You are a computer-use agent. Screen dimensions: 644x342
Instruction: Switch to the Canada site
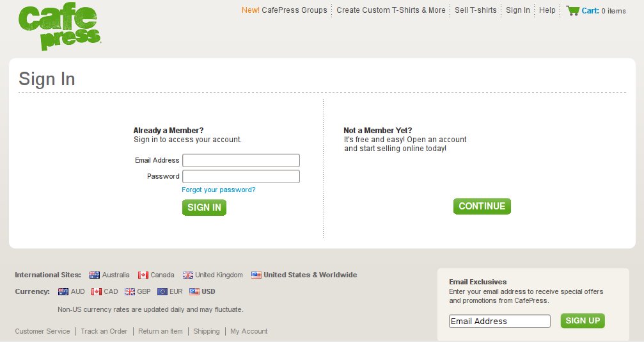(x=162, y=275)
